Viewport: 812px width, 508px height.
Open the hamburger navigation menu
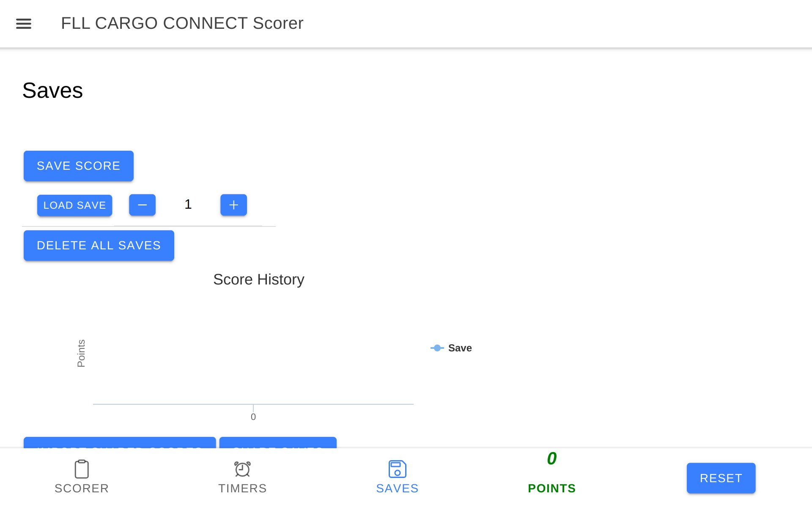point(24,24)
